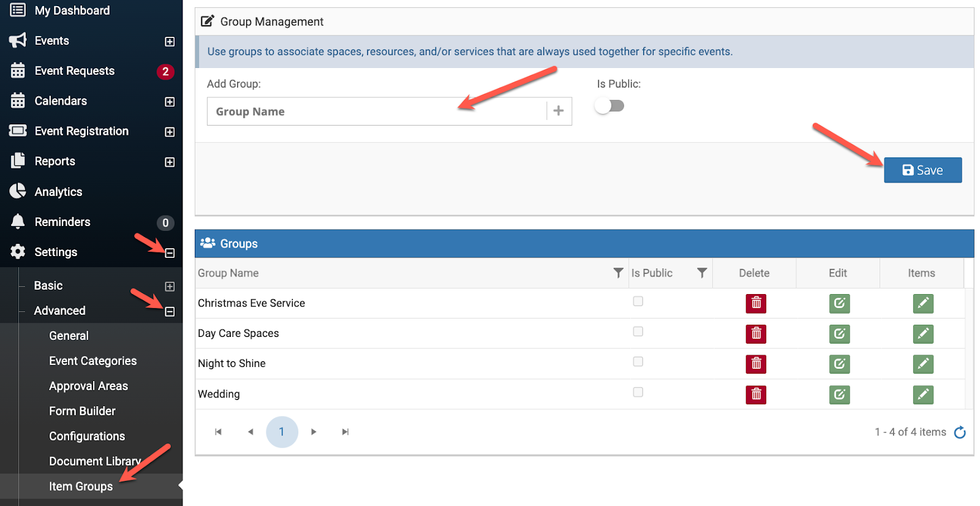The image size is (980, 506).
Task: Collapse the Settings menu section
Action: tap(170, 253)
